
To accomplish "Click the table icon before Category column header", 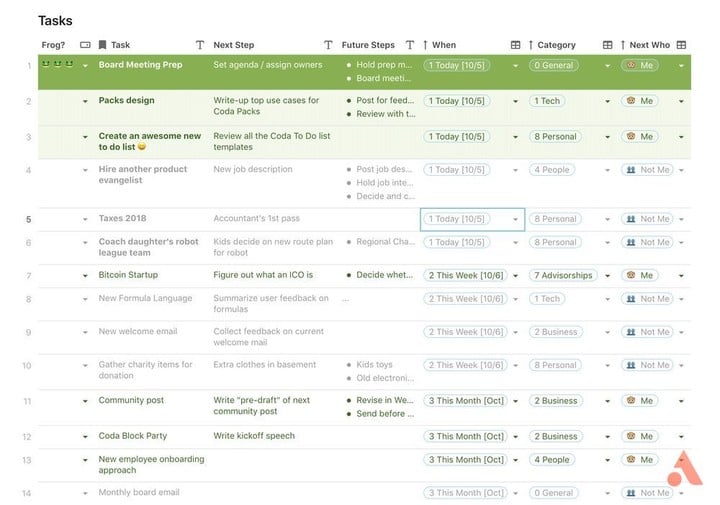I will point(516,45).
